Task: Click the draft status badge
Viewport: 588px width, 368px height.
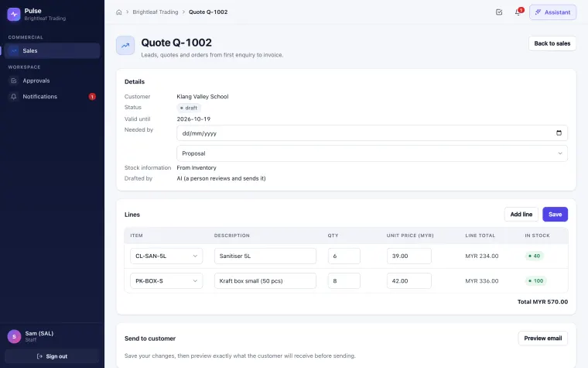Action: coord(189,108)
